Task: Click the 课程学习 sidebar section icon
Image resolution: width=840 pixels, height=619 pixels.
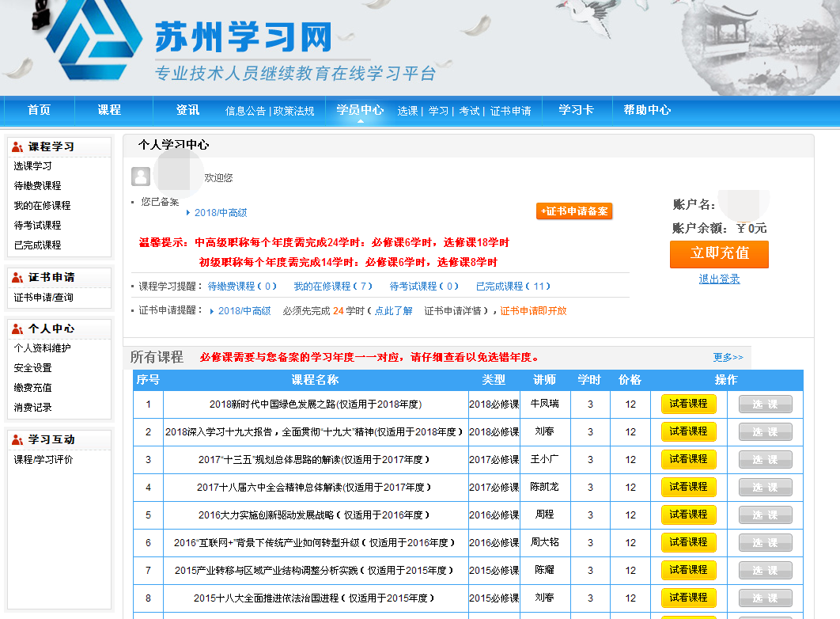Action: (x=17, y=147)
